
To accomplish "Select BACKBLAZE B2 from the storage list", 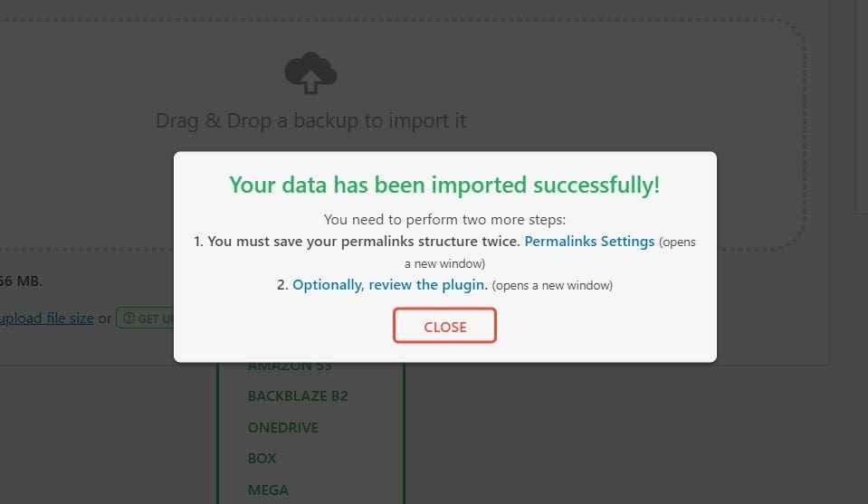I will [298, 396].
